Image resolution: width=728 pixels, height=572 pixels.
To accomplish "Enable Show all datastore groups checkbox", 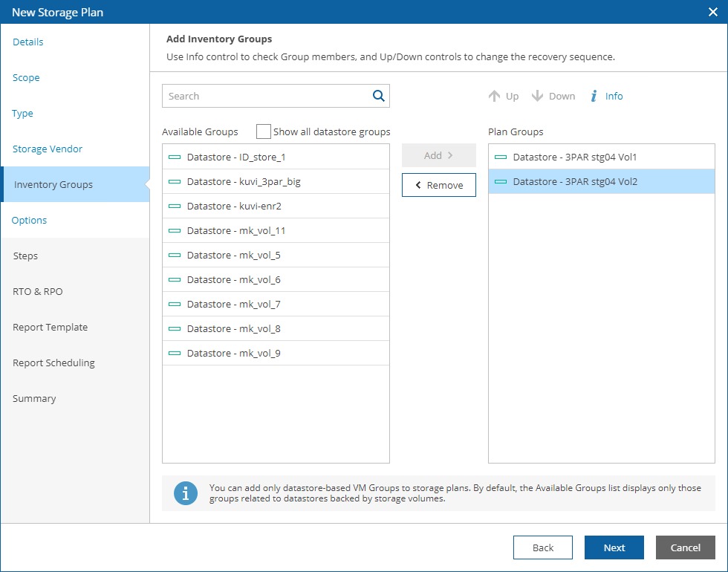I will coord(264,131).
